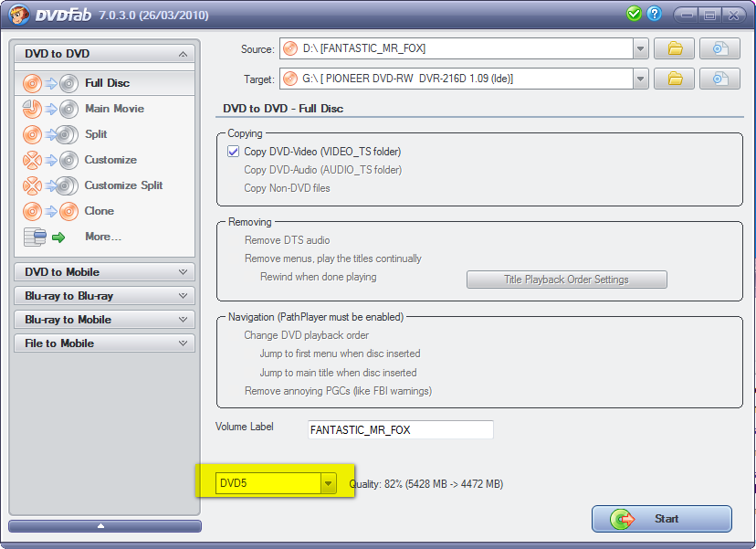Click the disc icon in Source field
Viewport: 756px width, 549px height.
tap(290, 48)
